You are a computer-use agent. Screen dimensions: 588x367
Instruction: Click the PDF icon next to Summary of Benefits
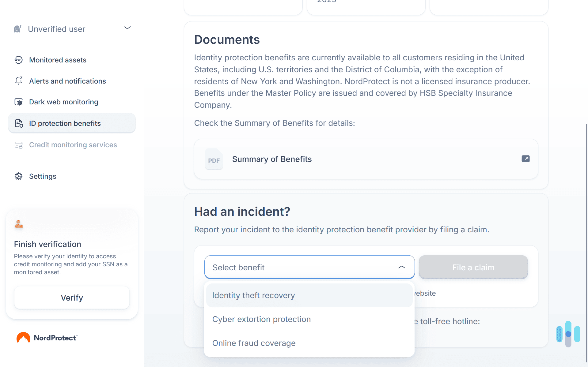click(214, 159)
